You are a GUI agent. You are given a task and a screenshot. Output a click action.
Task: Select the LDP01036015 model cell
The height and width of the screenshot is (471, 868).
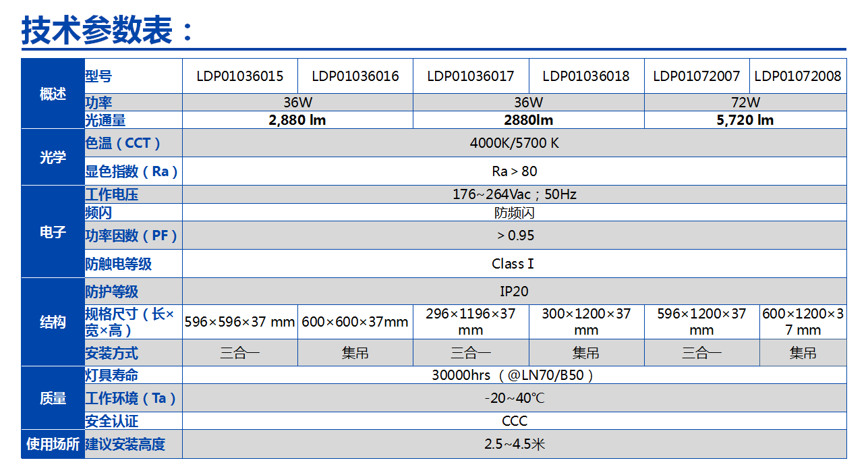click(239, 76)
